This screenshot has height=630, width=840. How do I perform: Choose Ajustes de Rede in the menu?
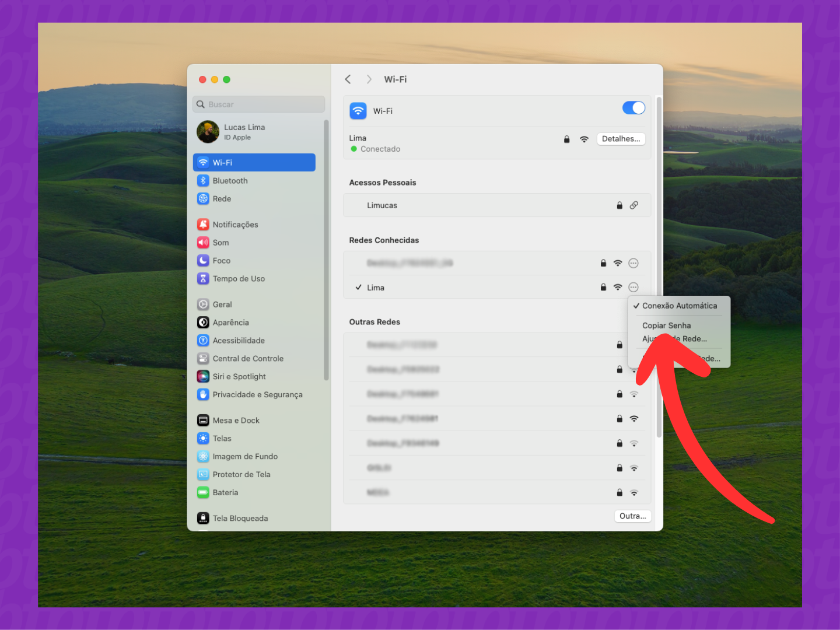click(674, 338)
